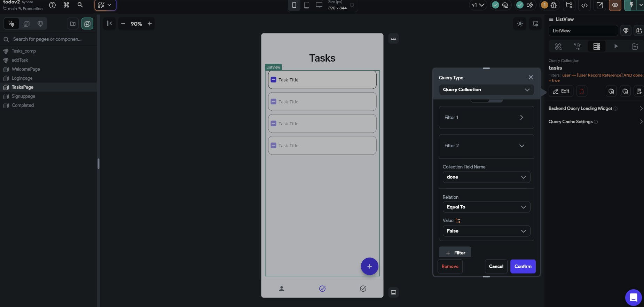Expand Backend Query Loading Widget settings

point(595,109)
